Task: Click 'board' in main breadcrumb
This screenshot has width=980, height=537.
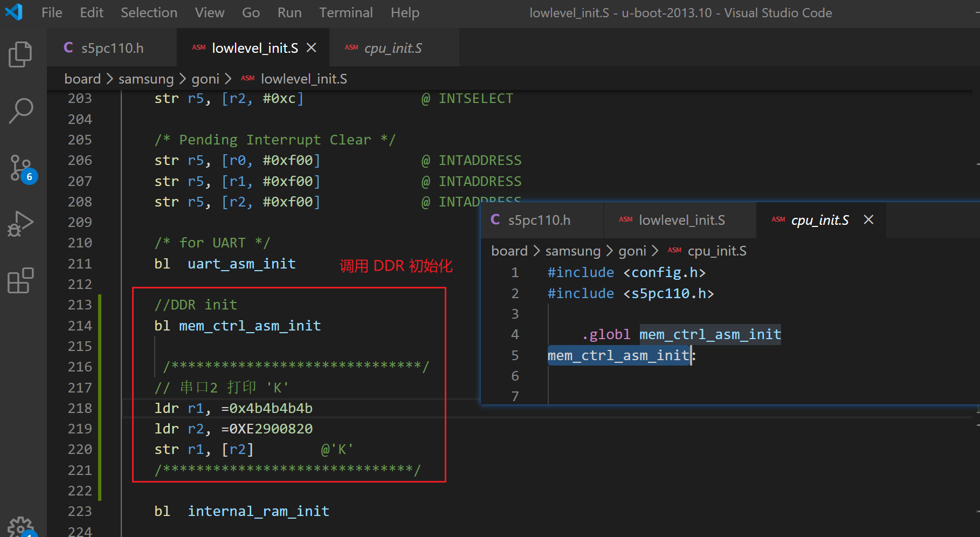Action: 82,79
